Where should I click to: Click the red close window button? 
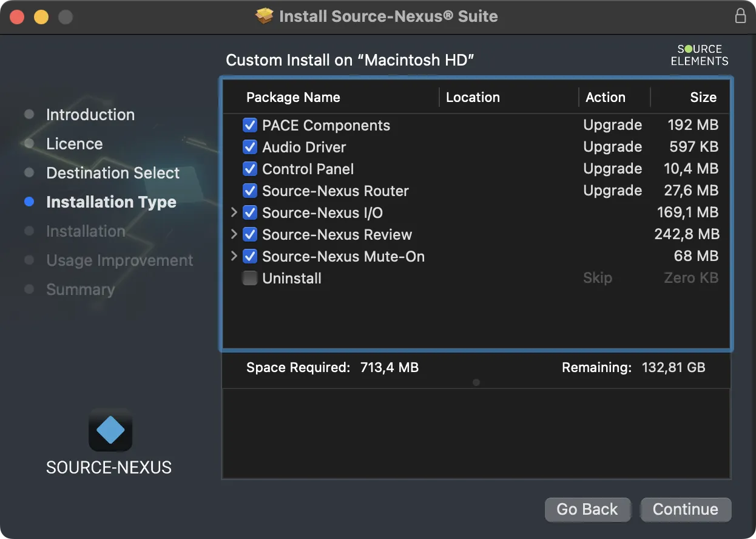pyautogui.click(x=16, y=16)
